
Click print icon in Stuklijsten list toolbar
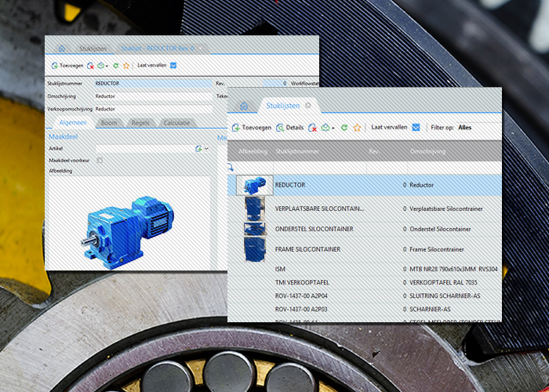click(325, 128)
